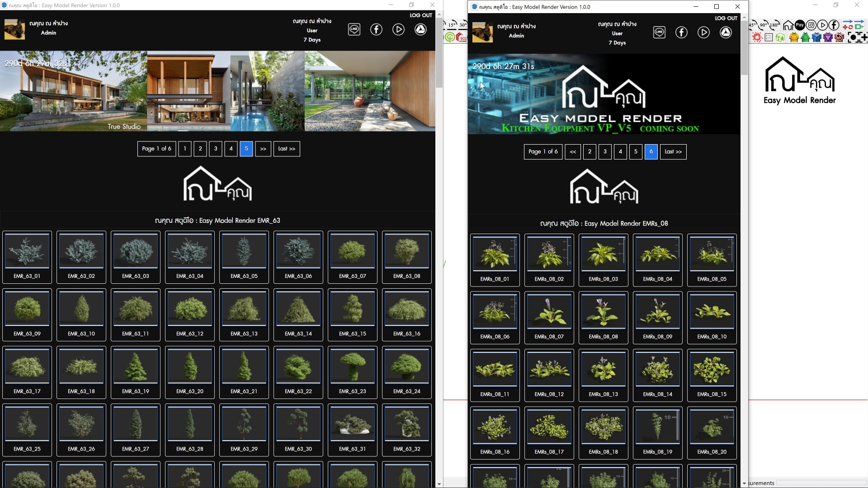Viewport: 868px width, 488px height.
Task: Click the left window scrollbar down arrow
Action: [x=439, y=484]
